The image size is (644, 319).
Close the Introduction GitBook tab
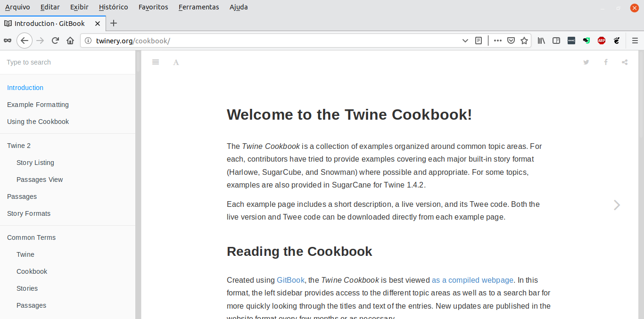(x=98, y=23)
